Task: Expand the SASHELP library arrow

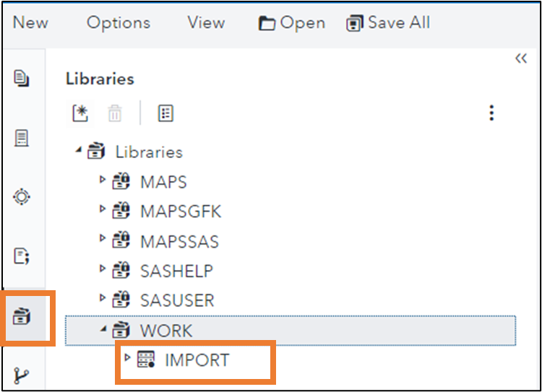Action: 103,270
